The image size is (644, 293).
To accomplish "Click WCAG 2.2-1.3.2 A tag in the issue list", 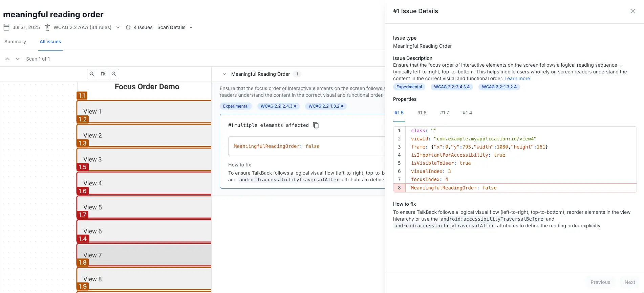I will [326, 106].
